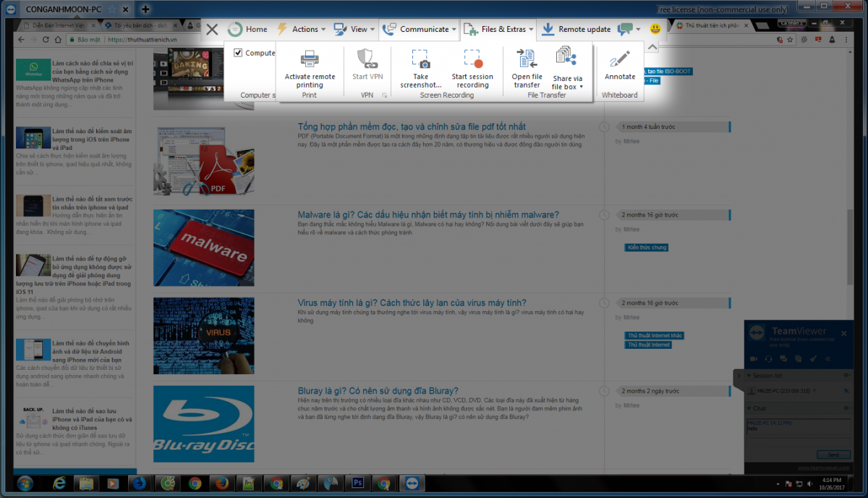The width and height of the screenshot is (868, 498).
Task: Open the View dropdown menu
Action: [354, 30]
